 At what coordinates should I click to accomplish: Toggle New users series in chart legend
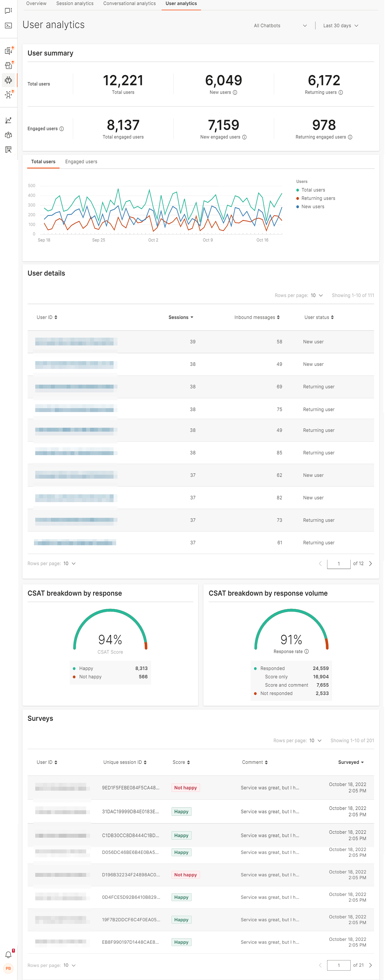tap(313, 207)
